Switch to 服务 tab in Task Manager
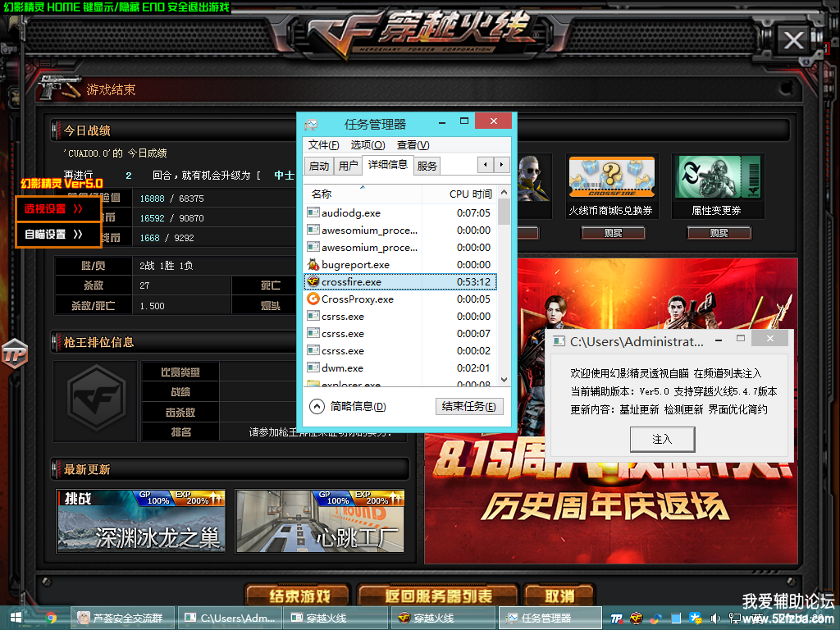 coord(427,166)
